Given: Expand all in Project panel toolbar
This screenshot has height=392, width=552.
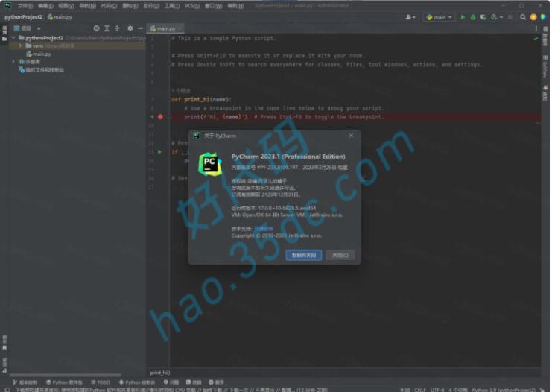Looking at the screenshot, I should coord(107,28).
